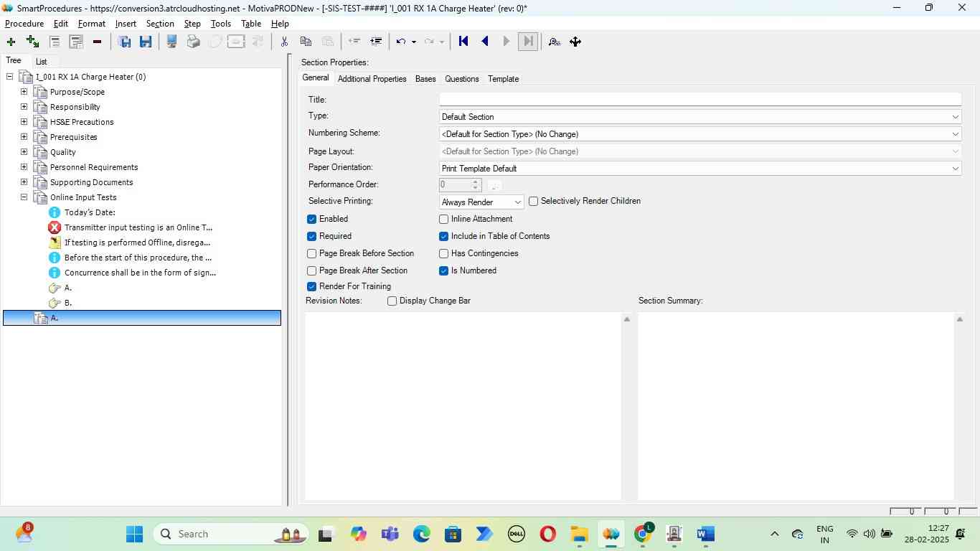Enable Page Break Before Section
This screenshot has height=551, width=980.
pyautogui.click(x=311, y=253)
